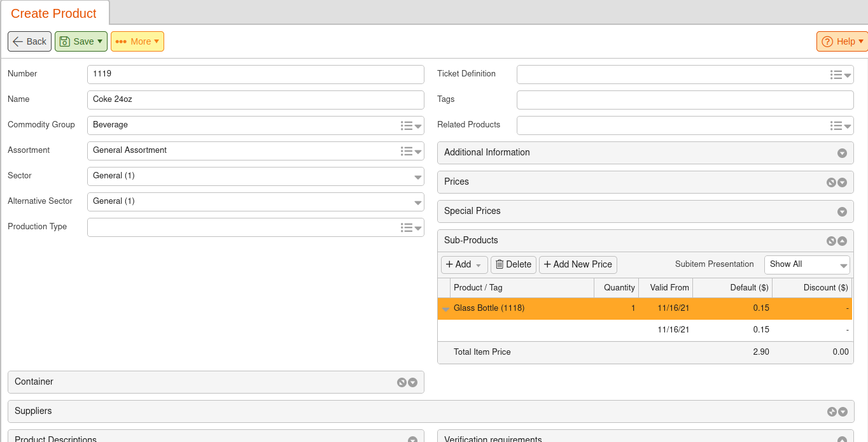
Task: Click the Tags input field
Action: coord(685,100)
